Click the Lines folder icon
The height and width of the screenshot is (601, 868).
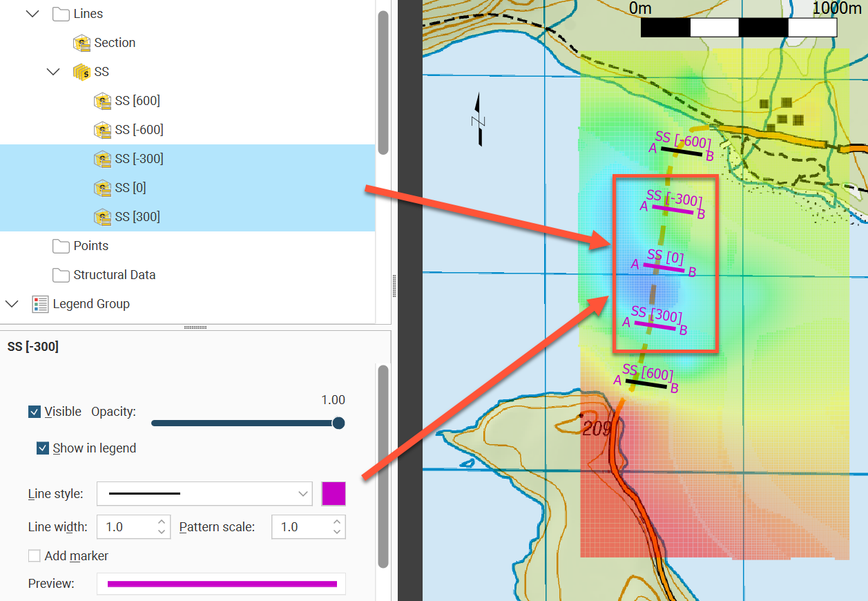61,14
